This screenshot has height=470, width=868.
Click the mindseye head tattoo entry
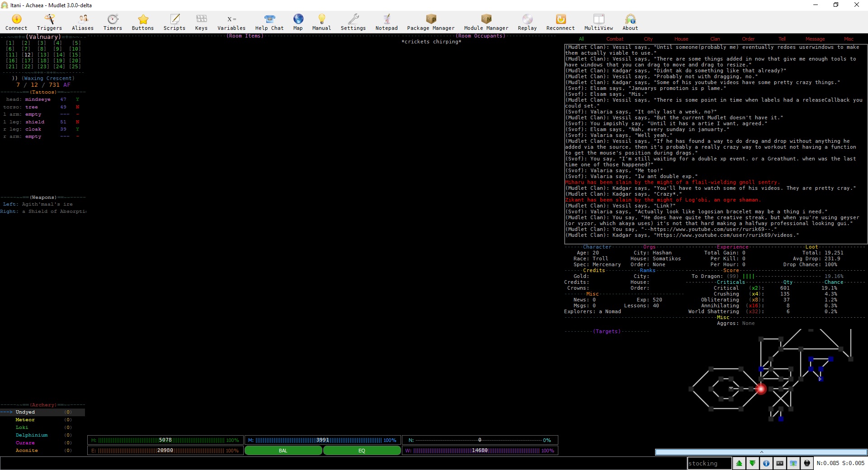38,99
